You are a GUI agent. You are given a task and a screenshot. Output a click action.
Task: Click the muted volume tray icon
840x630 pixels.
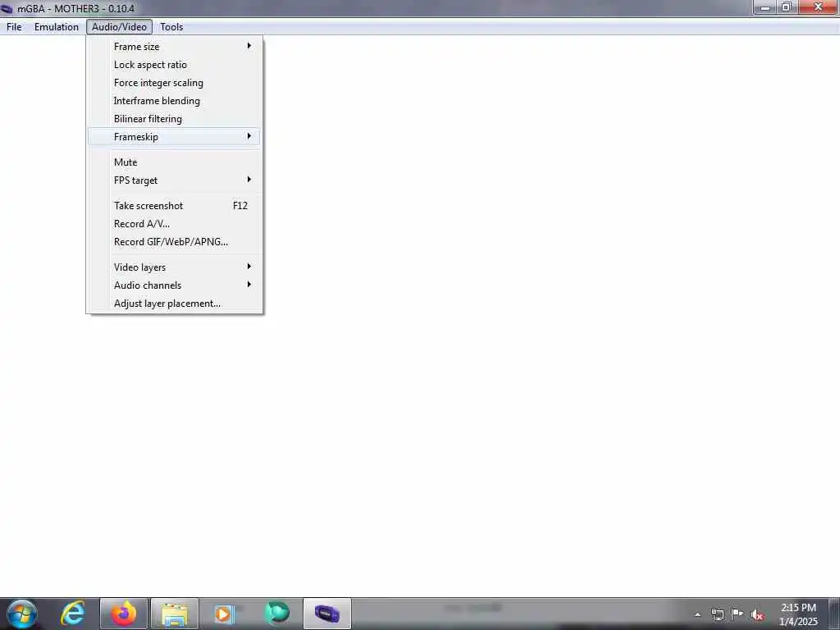[757, 615]
